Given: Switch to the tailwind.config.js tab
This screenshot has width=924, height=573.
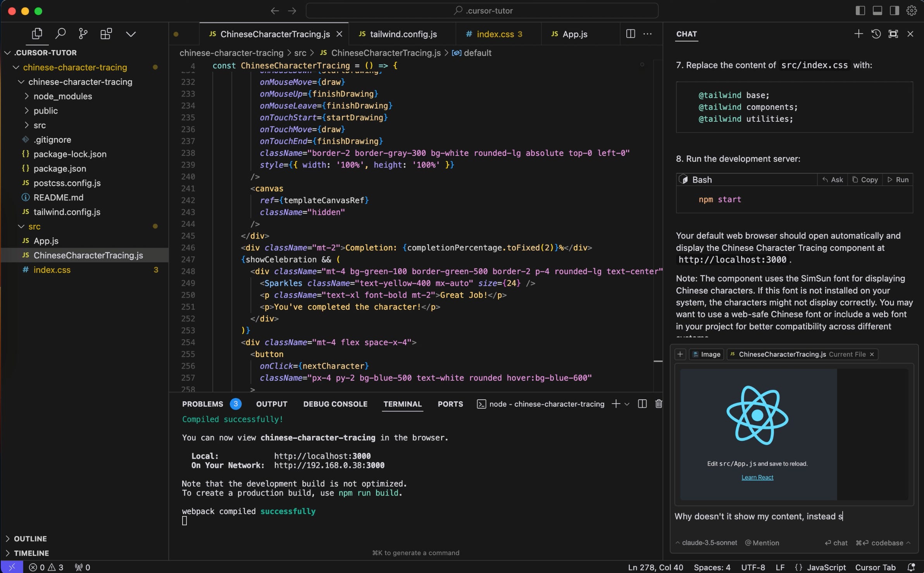Looking at the screenshot, I should click(x=403, y=34).
